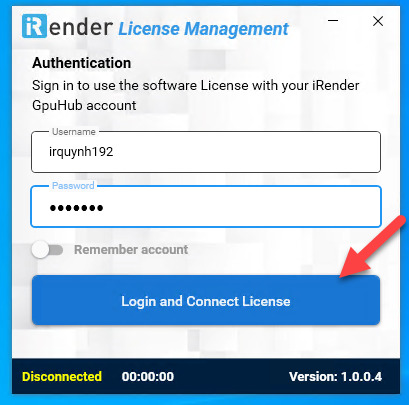The height and width of the screenshot is (405, 409).
Task: Close the iRender License Management window
Action: pos(378,21)
